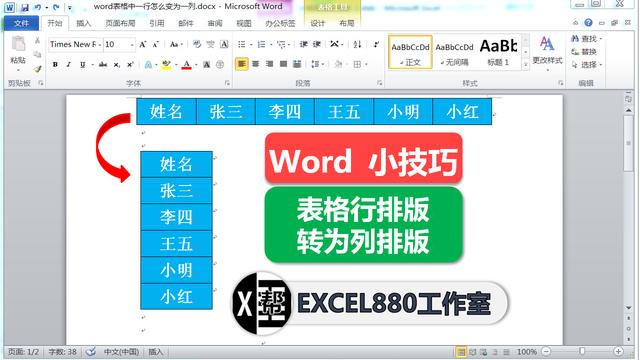Click the Shrink Font icon
Viewport: 640px width, 360px height.
click(156, 44)
